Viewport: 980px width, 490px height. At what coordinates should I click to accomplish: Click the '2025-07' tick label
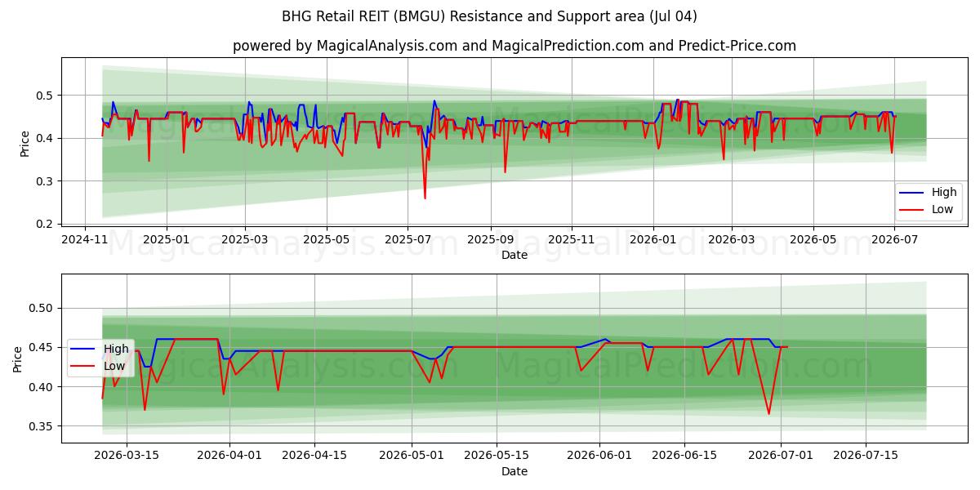click(408, 239)
